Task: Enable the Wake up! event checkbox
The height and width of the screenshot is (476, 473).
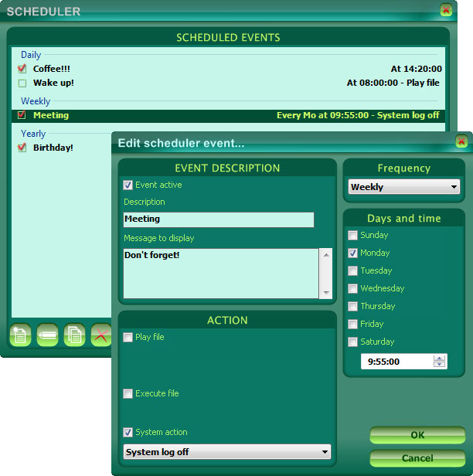Action: pos(22,83)
